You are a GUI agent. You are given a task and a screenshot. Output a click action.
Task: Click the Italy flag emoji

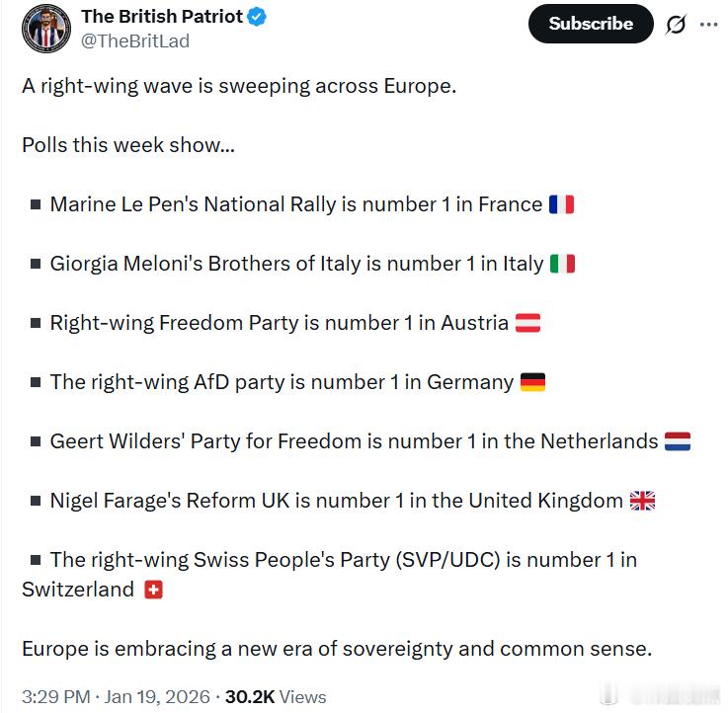[562, 264]
